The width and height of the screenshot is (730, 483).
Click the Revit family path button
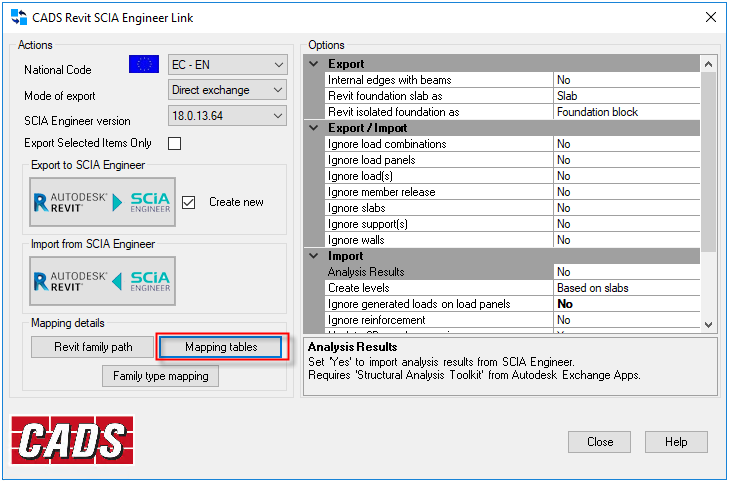tap(93, 347)
